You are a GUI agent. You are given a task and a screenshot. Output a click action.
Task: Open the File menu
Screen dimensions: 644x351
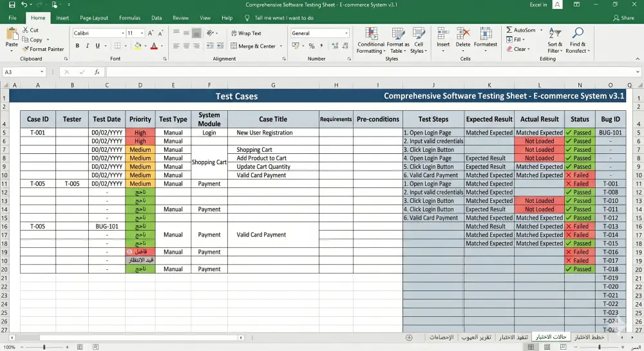[13, 18]
